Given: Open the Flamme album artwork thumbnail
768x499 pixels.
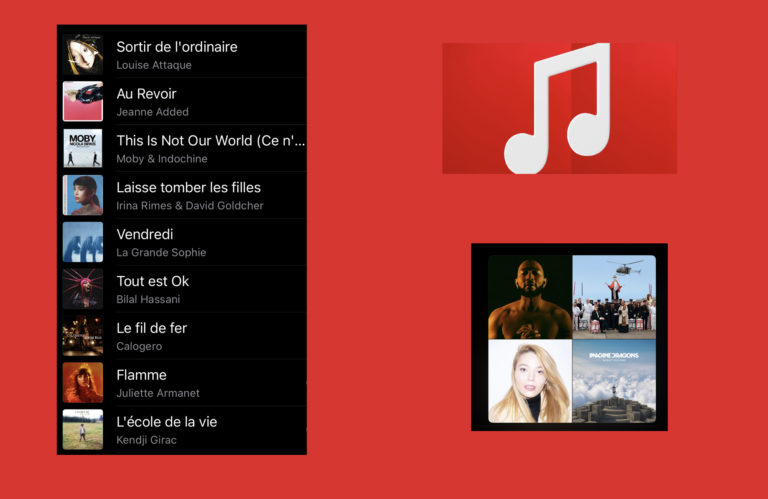Looking at the screenshot, I should coord(83,382).
